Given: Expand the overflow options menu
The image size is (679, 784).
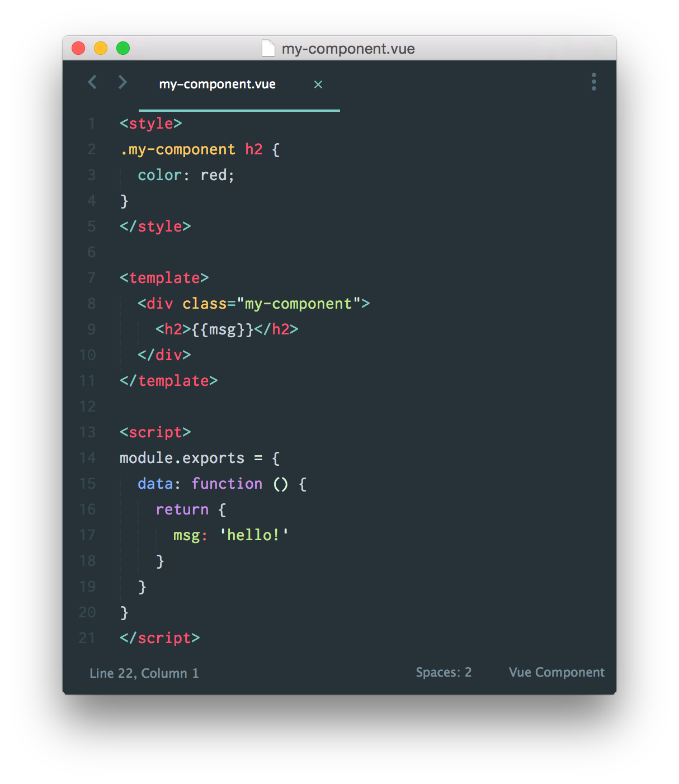Looking at the screenshot, I should pyautogui.click(x=593, y=82).
